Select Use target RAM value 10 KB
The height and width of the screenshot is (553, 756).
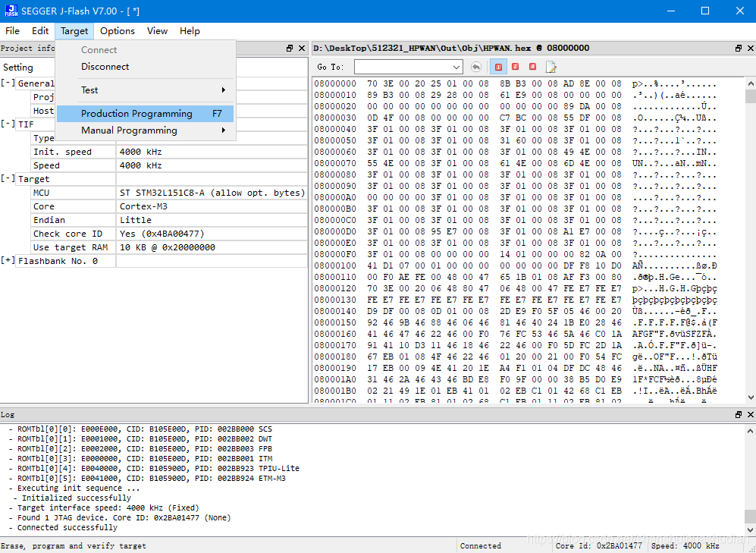coord(212,247)
